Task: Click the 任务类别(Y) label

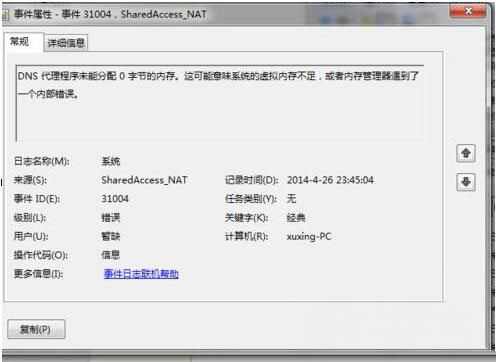Action: tap(251, 199)
